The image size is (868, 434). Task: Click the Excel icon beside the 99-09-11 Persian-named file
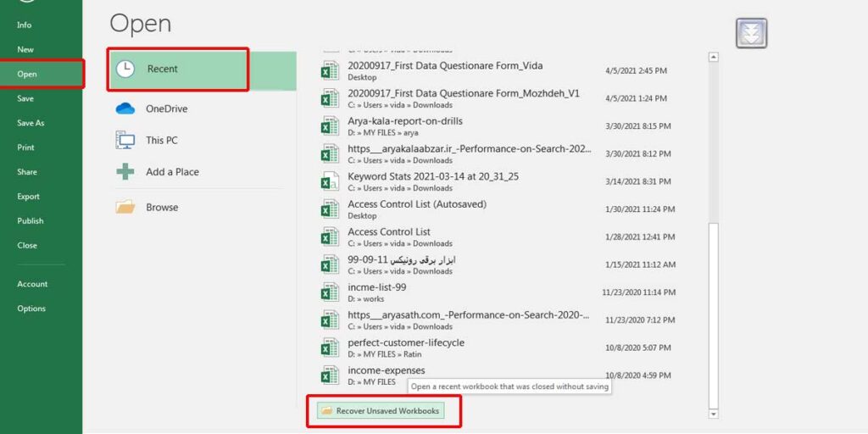(x=330, y=264)
